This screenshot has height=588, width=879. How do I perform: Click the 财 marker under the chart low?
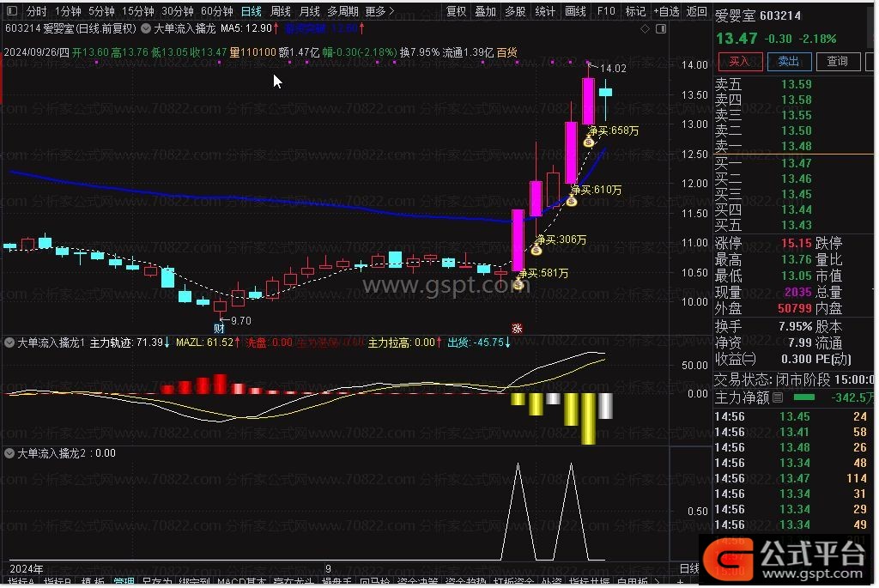(x=219, y=328)
